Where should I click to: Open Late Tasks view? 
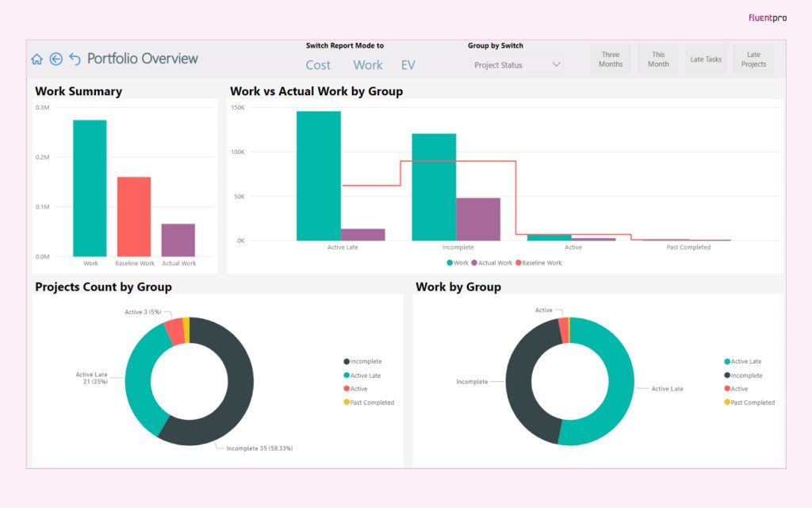(705, 59)
